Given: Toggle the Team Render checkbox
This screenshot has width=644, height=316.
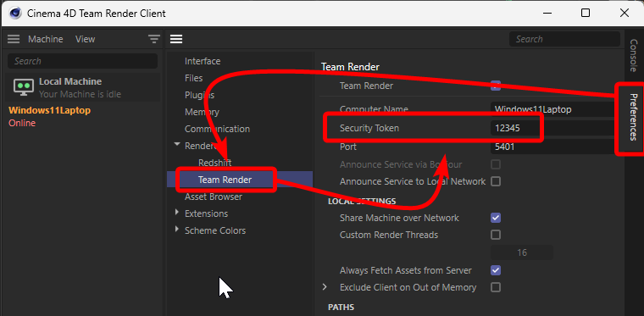Looking at the screenshot, I should tap(496, 86).
